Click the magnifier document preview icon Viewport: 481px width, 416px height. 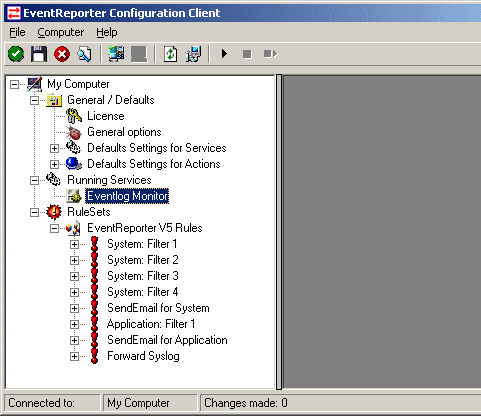click(84, 54)
